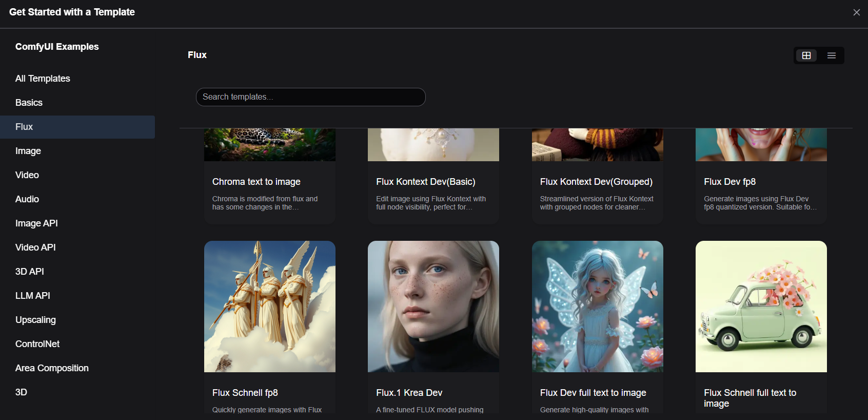Image resolution: width=868 pixels, height=420 pixels.
Task: Open Flux Schnell full text car thumbnail
Action: [x=761, y=307]
